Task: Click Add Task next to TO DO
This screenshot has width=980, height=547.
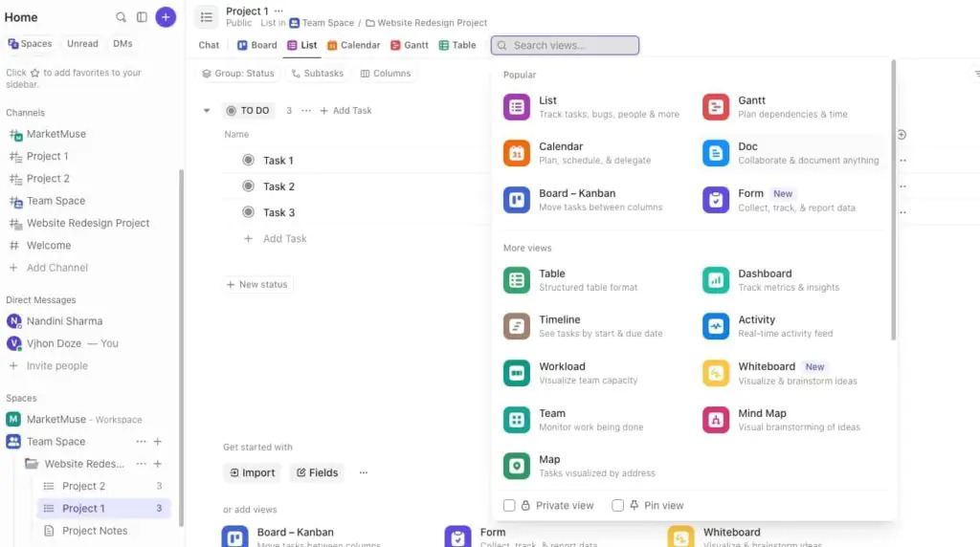Action: click(x=345, y=111)
